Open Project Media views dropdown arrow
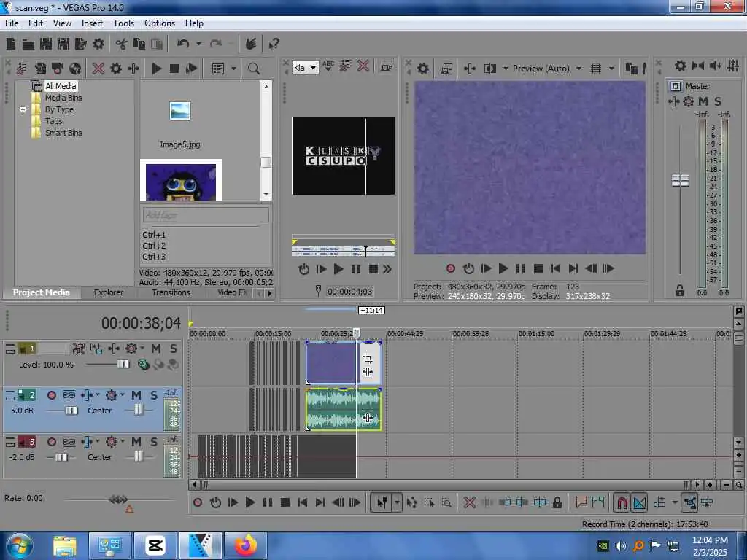747x560 pixels. point(233,69)
